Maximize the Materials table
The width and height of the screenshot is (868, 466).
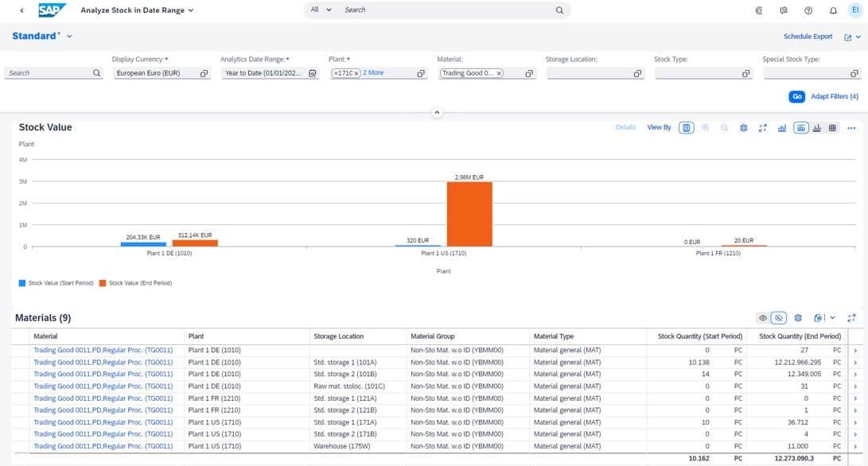point(851,317)
